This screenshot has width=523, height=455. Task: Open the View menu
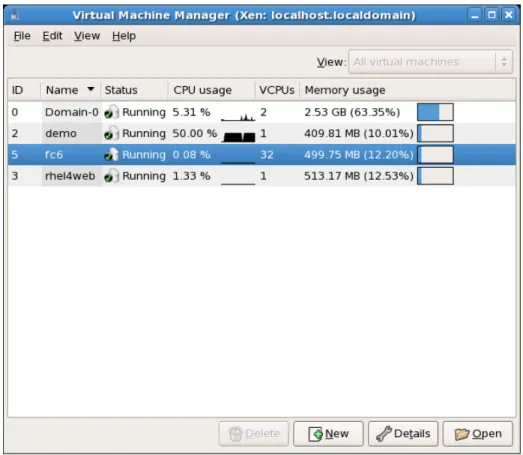[87, 36]
